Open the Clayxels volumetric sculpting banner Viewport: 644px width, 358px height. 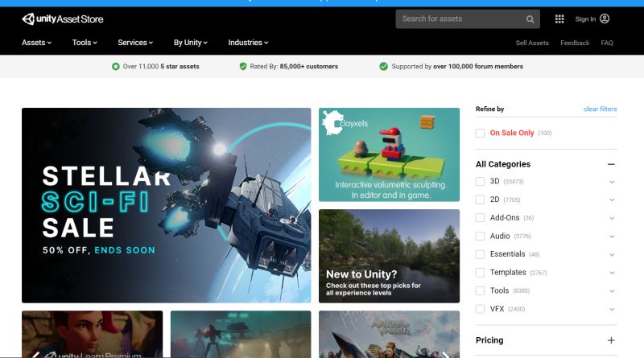pyautogui.click(x=389, y=154)
